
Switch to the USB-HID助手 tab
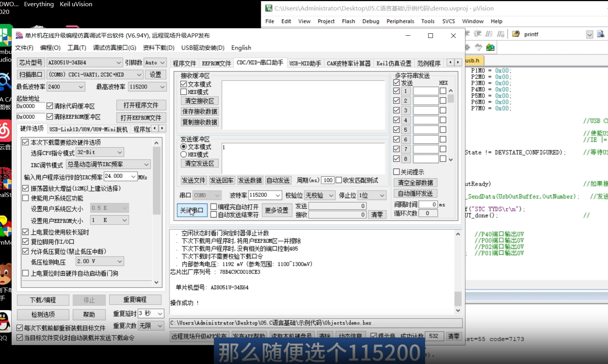pyautogui.click(x=305, y=63)
